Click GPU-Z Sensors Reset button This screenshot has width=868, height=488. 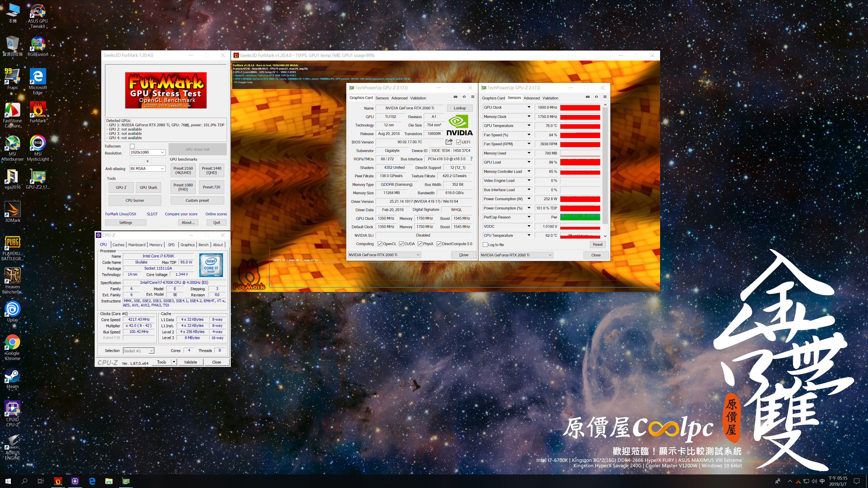[597, 245]
